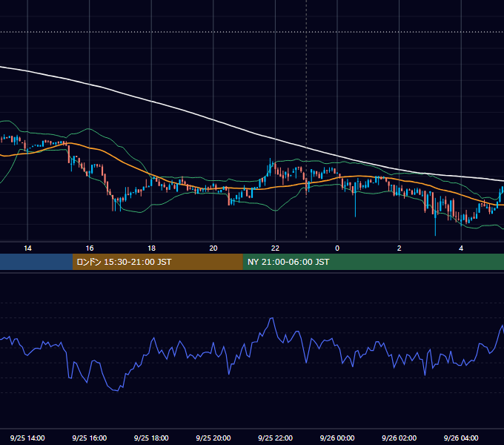Click the hour label 18 on price chart axis

[151, 248]
